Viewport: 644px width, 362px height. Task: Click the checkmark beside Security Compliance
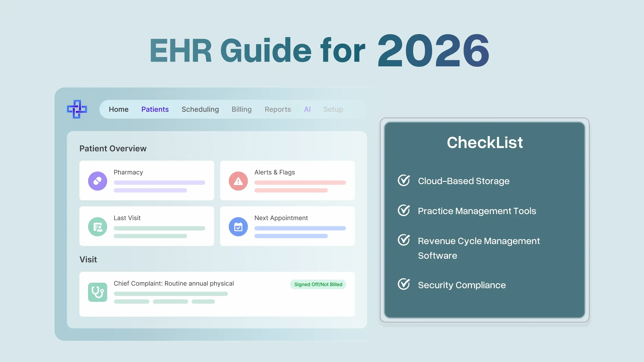[404, 284]
